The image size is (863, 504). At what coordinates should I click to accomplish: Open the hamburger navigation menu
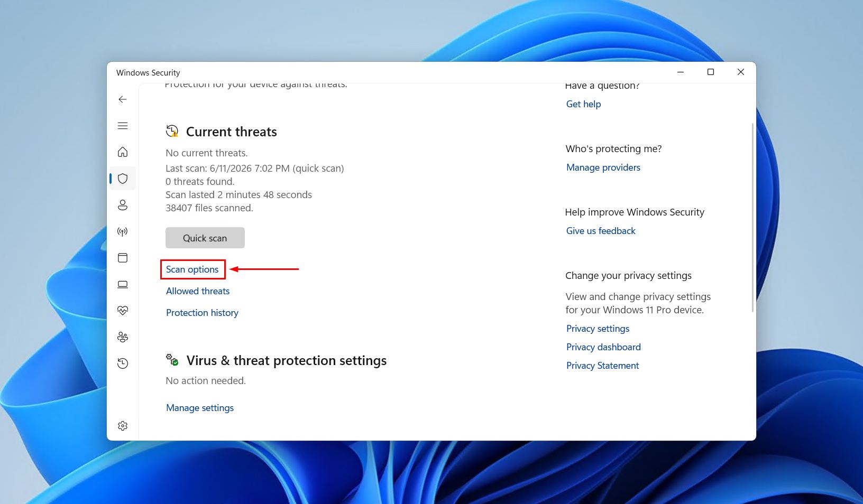click(123, 126)
